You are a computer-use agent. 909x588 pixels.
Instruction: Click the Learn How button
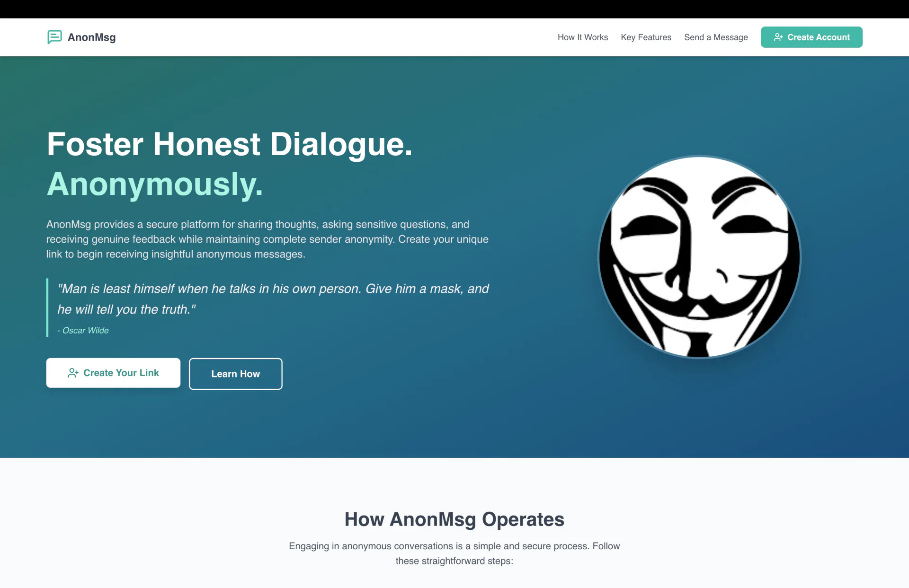[235, 374]
